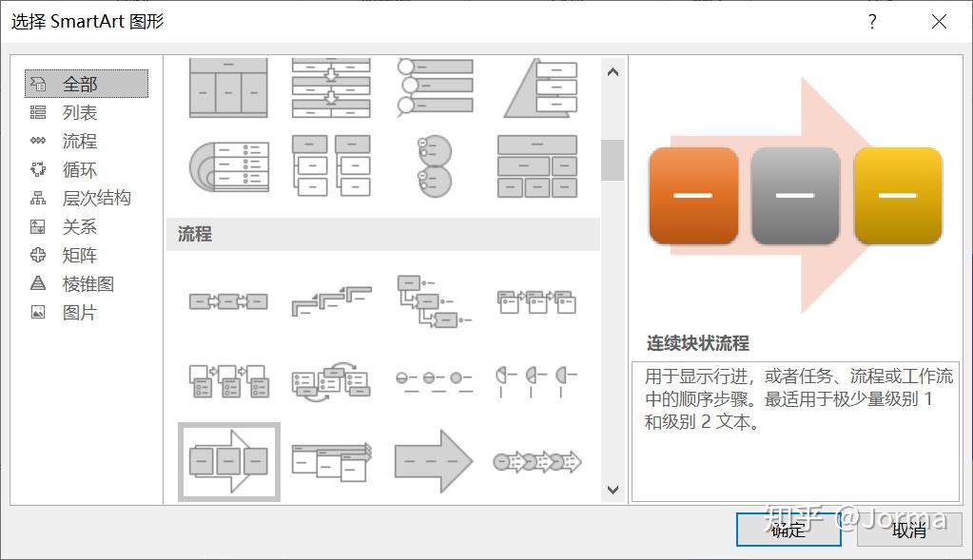This screenshot has height=560, width=973.
Task: Choose the large single arrow process layout
Action: click(x=434, y=461)
